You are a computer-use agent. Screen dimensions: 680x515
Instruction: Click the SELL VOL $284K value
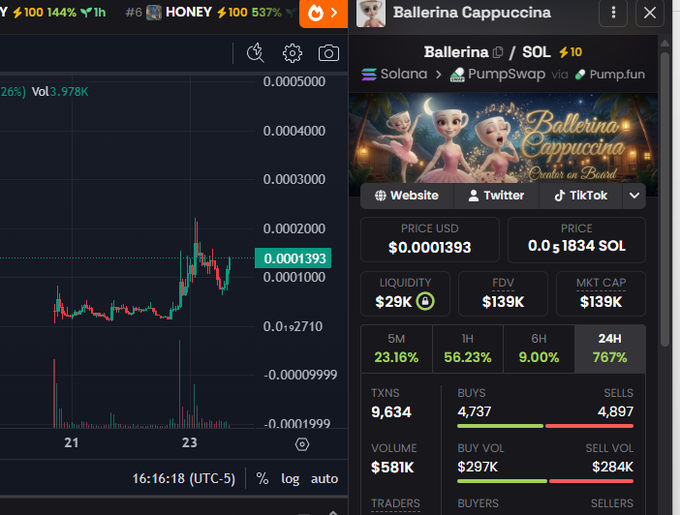(613, 467)
